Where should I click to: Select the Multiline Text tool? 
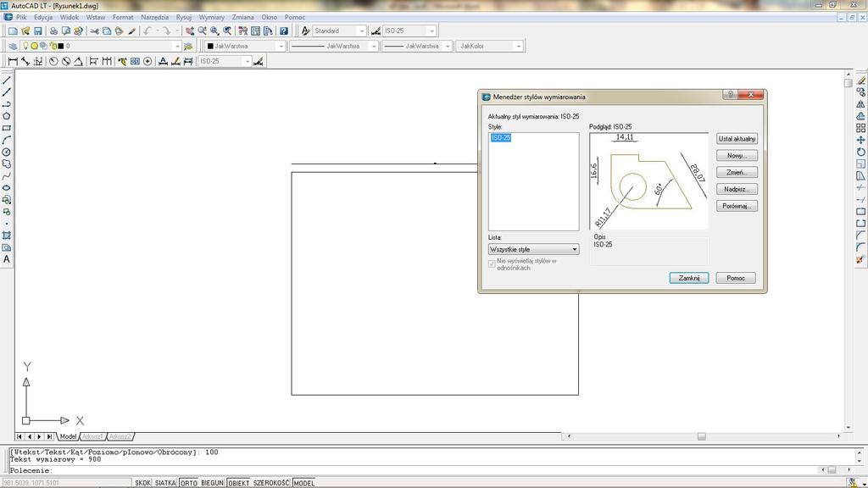7,259
